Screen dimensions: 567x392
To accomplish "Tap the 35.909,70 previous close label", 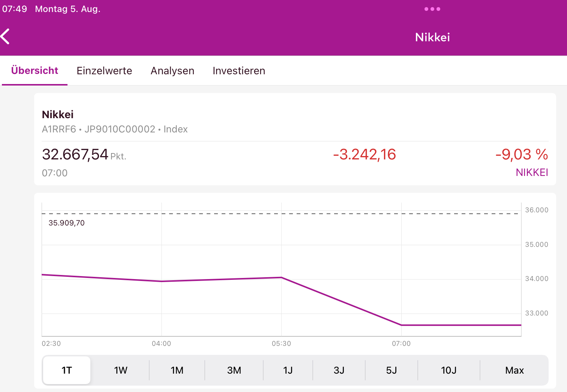I will [x=67, y=223].
